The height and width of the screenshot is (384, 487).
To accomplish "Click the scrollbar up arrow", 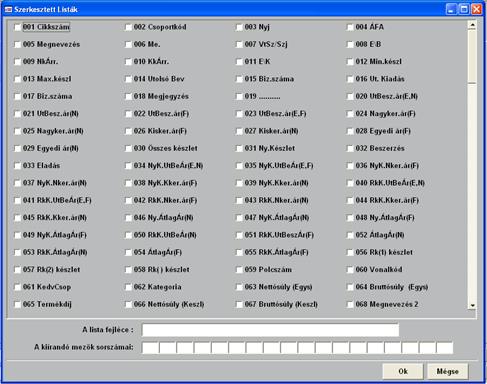I will click(472, 25).
